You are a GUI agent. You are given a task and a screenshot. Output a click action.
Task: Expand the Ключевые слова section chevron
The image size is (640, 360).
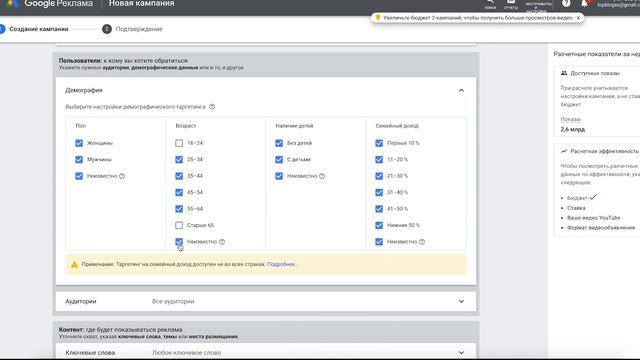click(461, 353)
